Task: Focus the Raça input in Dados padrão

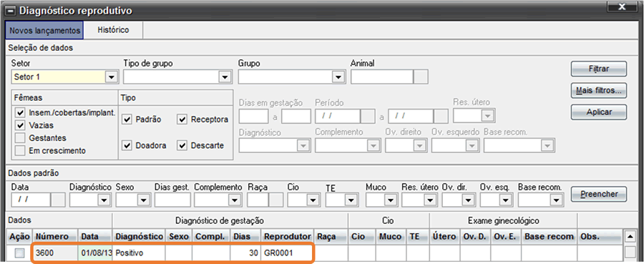Action: point(258,200)
